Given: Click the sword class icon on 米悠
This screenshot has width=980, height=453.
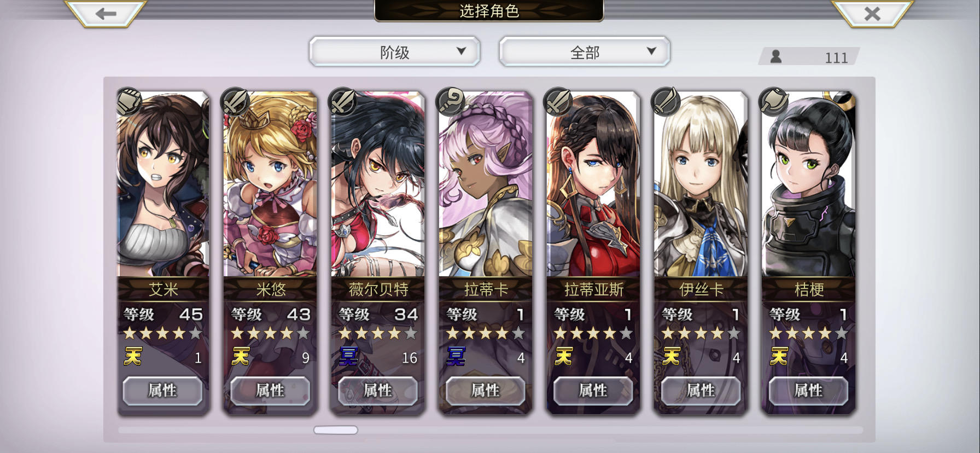Looking at the screenshot, I should coord(235,101).
